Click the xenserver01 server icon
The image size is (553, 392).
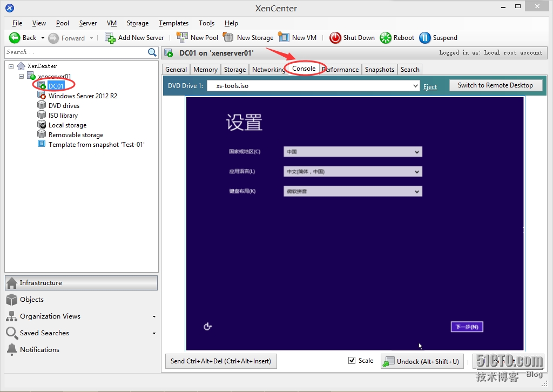tap(31, 76)
